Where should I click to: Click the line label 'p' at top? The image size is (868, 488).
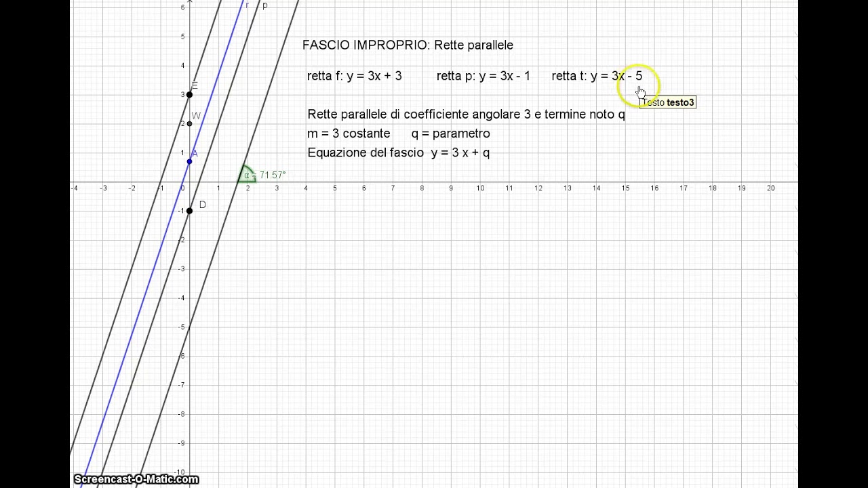pyautogui.click(x=264, y=5)
